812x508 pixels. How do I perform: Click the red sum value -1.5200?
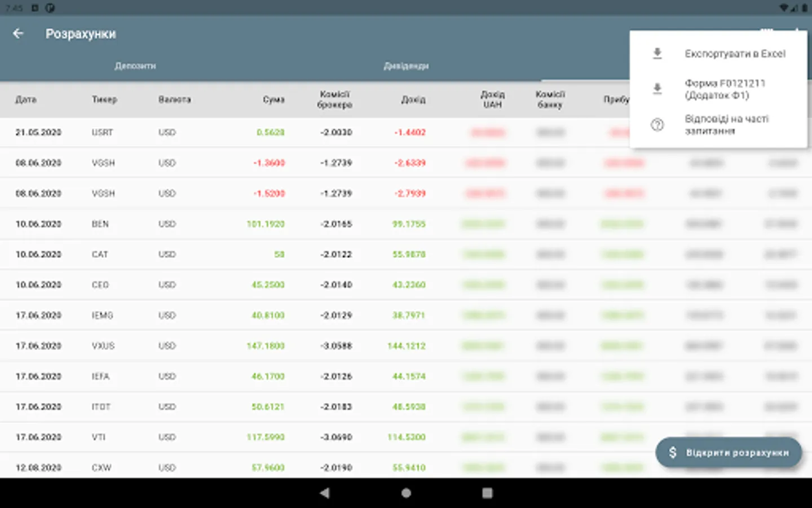pyautogui.click(x=269, y=194)
